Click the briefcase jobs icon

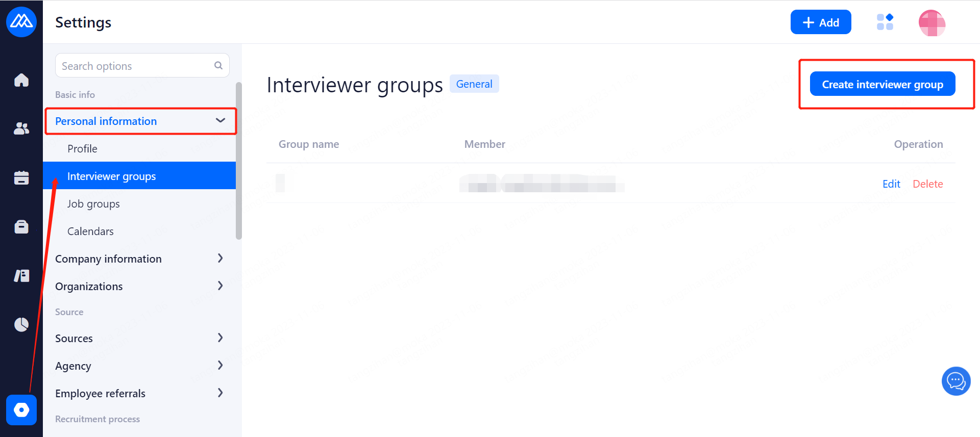click(x=21, y=226)
